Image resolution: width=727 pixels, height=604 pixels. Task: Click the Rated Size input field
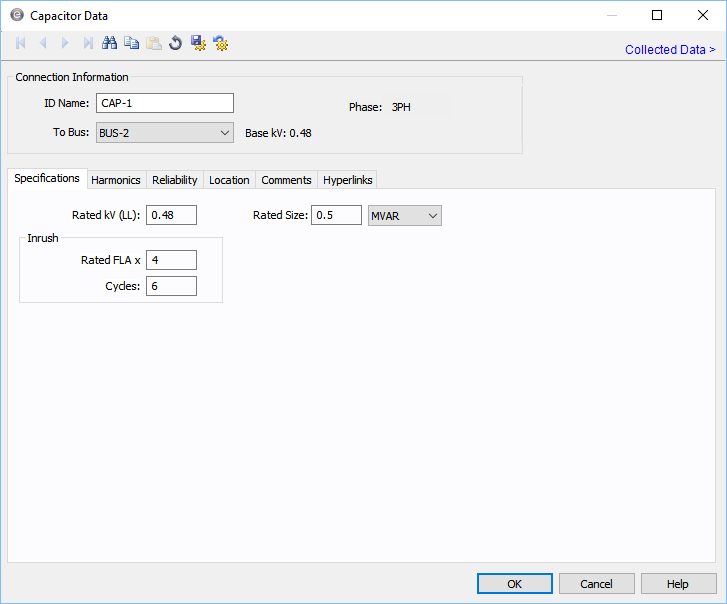336,215
